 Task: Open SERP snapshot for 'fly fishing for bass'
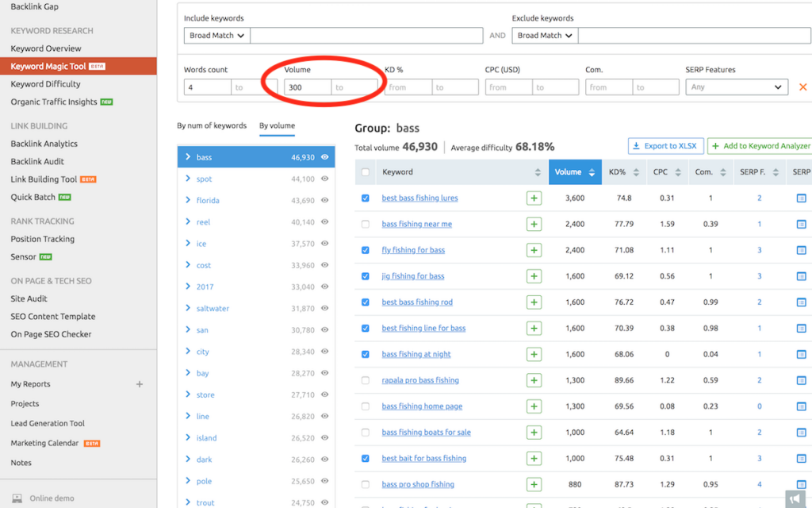point(801,250)
